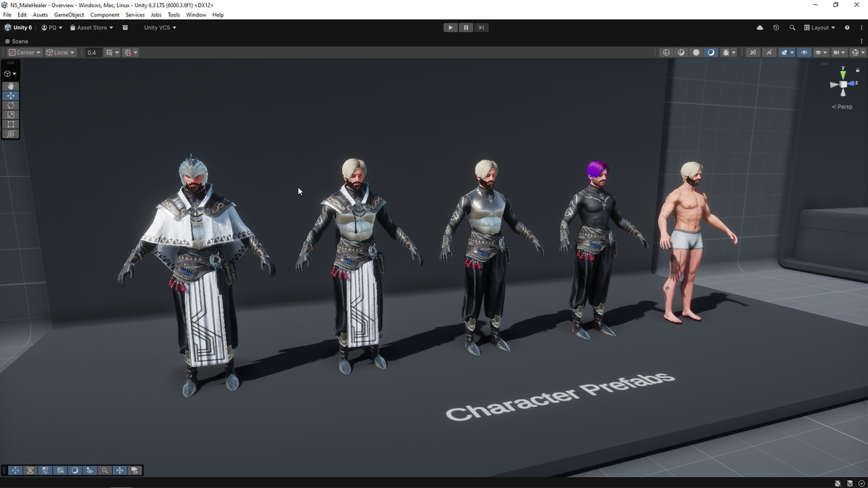868x488 pixels.
Task: Open the Asset Store button
Action: click(92, 27)
